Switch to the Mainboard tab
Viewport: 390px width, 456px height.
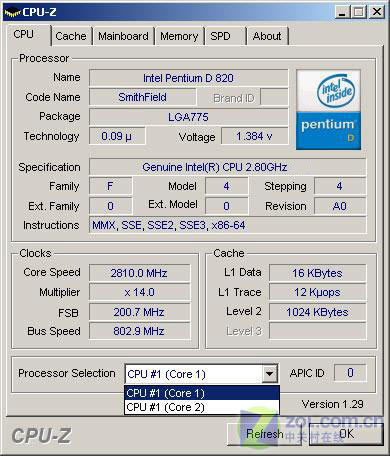(x=123, y=36)
